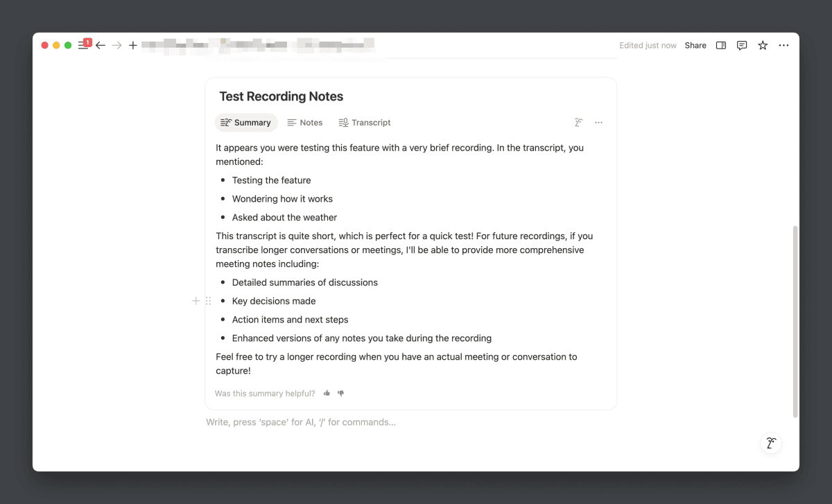Switch to the Transcript tab
832x504 pixels.
click(365, 123)
